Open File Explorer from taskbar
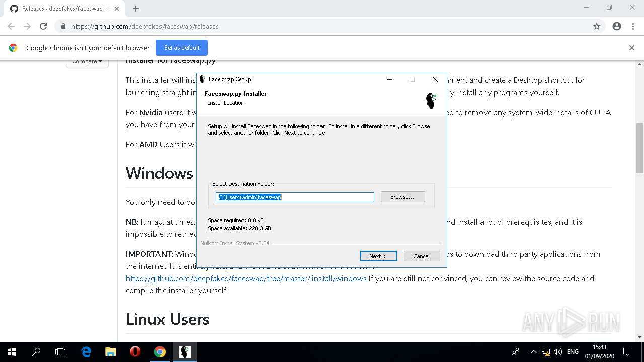644x362 pixels. [x=110, y=352]
